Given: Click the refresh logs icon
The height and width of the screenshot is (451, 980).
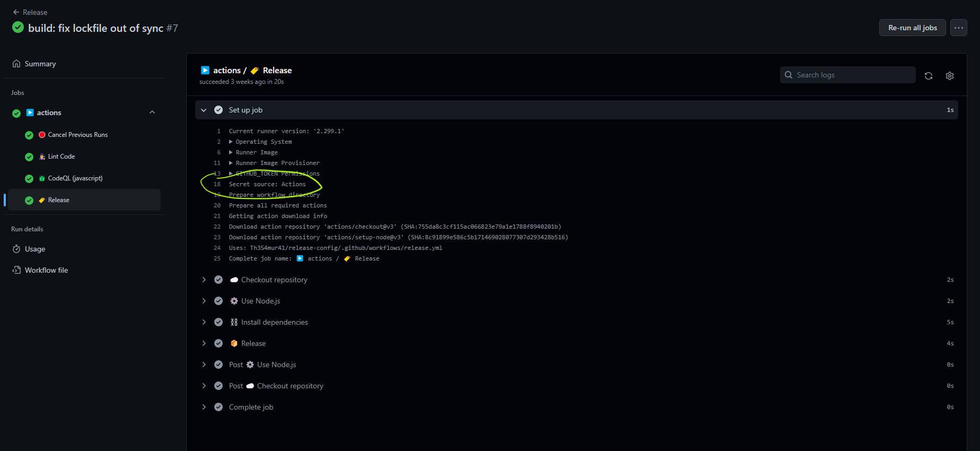Looking at the screenshot, I should click(x=929, y=76).
